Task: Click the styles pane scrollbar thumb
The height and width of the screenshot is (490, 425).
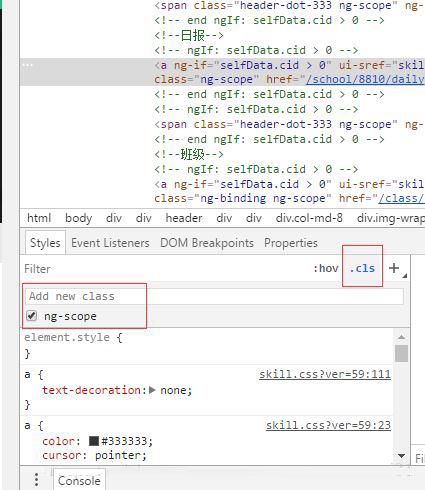Action: [401, 353]
